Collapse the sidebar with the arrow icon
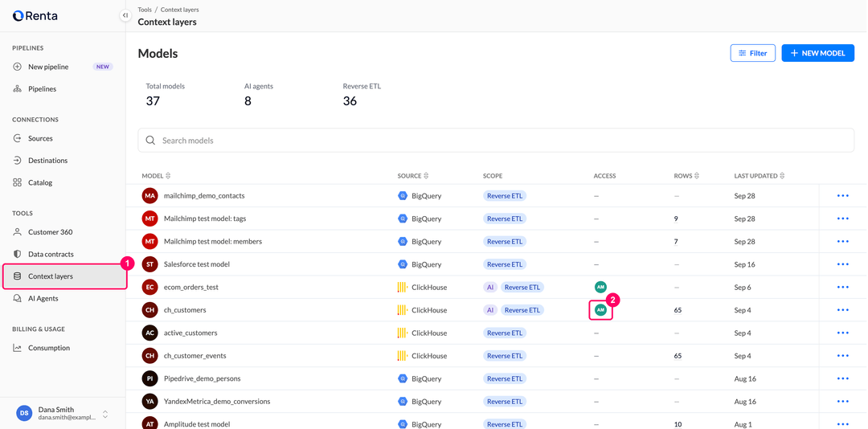The image size is (868, 429). pos(125,15)
